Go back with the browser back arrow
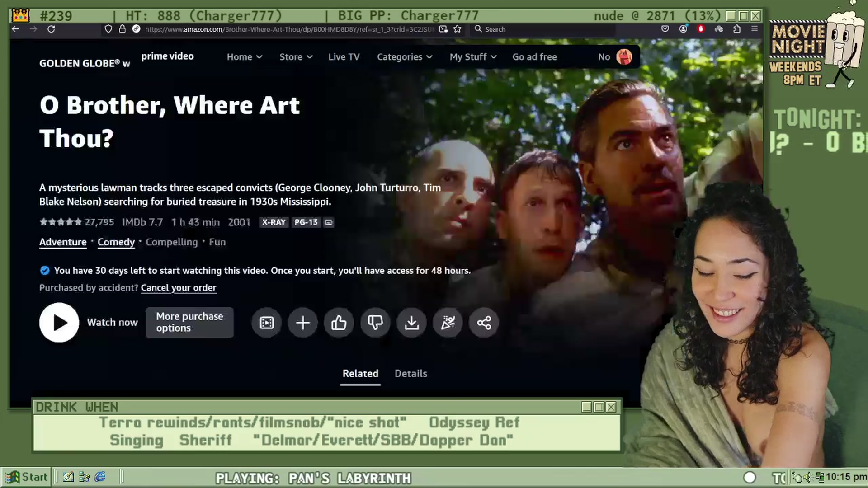The height and width of the screenshot is (488, 868). [x=16, y=29]
